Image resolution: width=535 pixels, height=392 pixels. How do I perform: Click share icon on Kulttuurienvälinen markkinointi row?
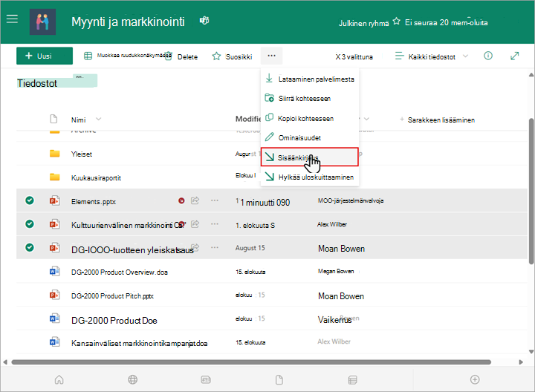195,224
